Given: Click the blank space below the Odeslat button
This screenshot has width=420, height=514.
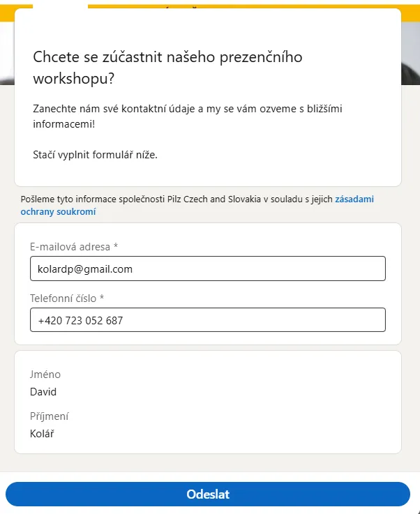Looking at the screenshot, I should tap(209, 511).
